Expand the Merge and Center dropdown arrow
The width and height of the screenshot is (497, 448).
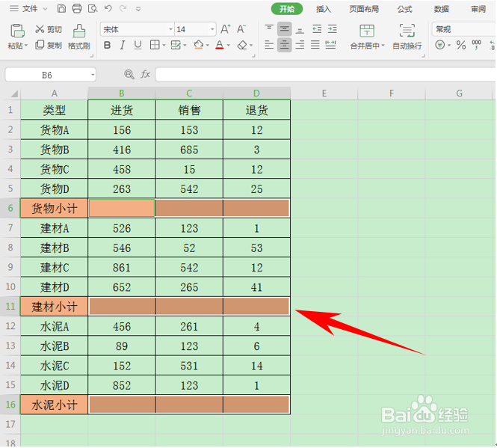(x=383, y=46)
